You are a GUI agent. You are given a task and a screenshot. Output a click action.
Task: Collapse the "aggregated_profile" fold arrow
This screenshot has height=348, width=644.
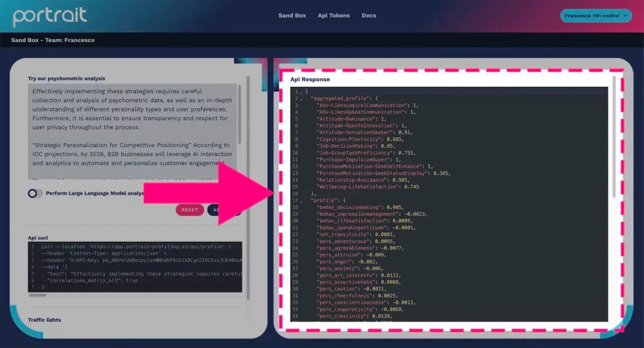point(301,99)
